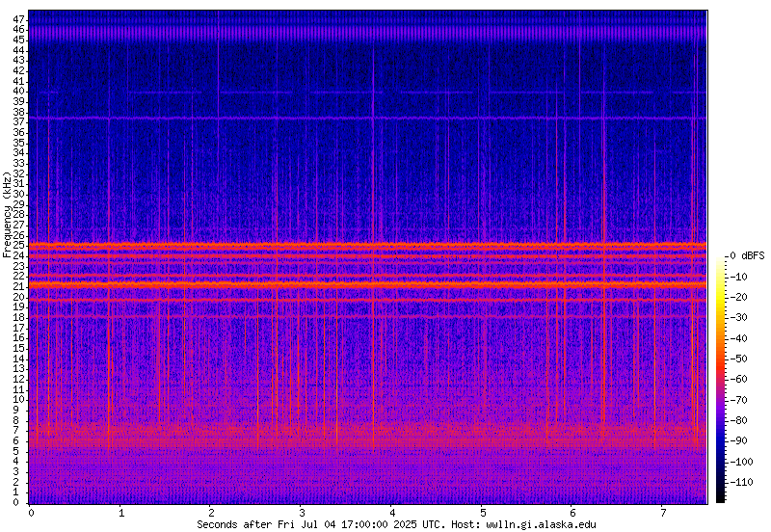
Task: Click the '-10' dBFS color scale label
Action: point(738,277)
